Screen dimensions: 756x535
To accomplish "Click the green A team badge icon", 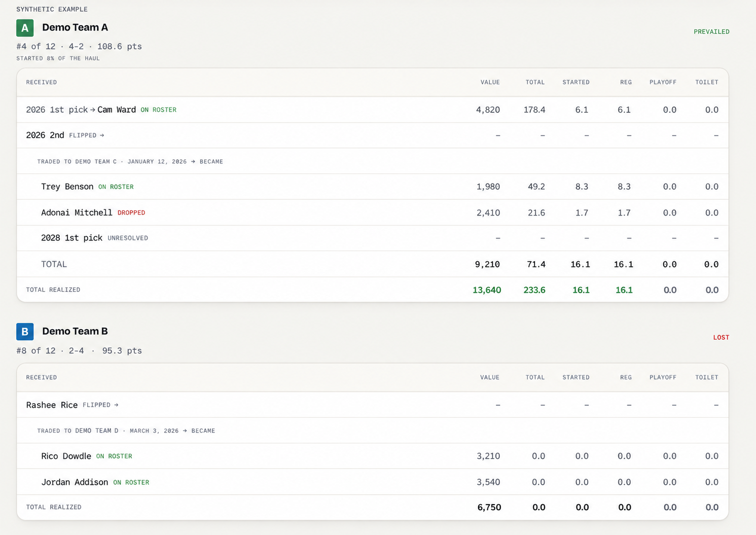I will pyautogui.click(x=25, y=28).
